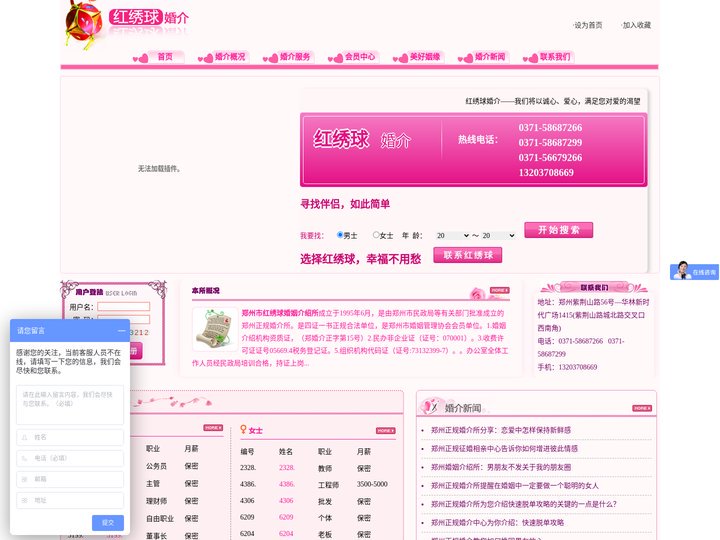Open the maximum age dropdown
This screenshot has width=720, height=540.
tap(498, 236)
